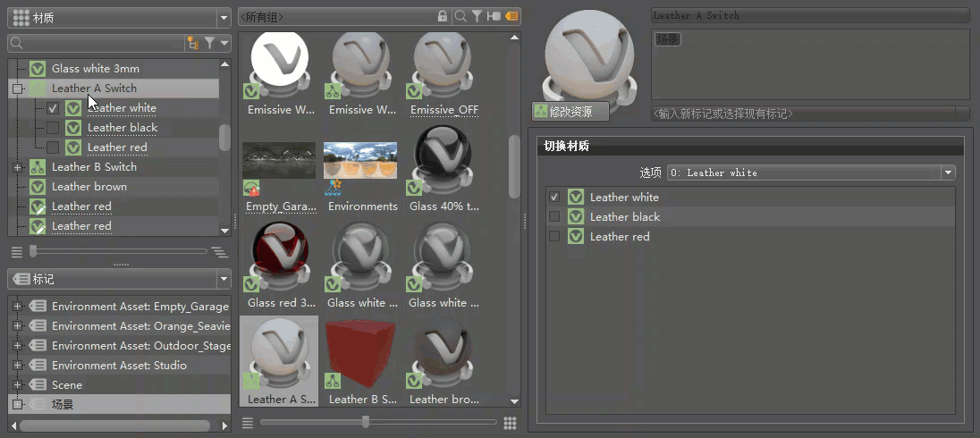The image size is (980, 438).
Task: Click the tag icon beside Environment Asset: Studio
Action: point(38,366)
